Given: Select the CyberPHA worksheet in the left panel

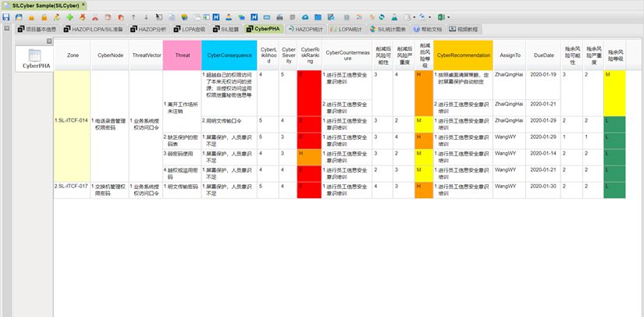Looking at the screenshot, I should point(34,59).
